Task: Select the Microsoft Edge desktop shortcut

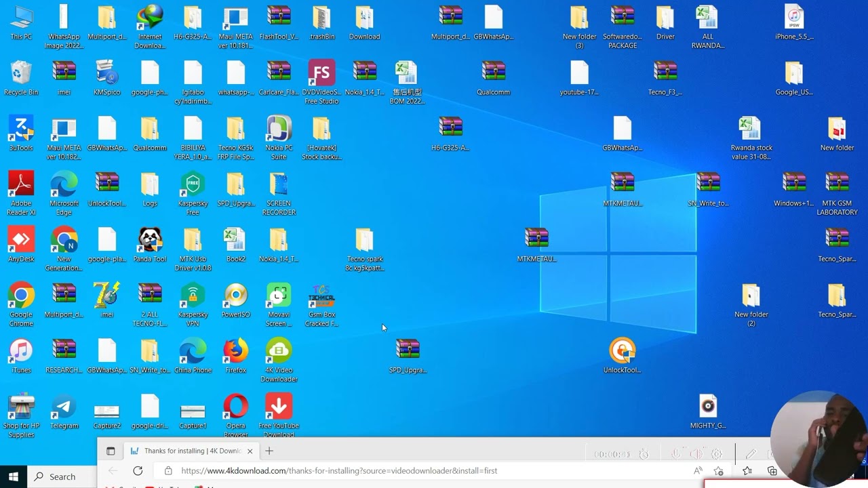Action: pyautogui.click(x=64, y=193)
